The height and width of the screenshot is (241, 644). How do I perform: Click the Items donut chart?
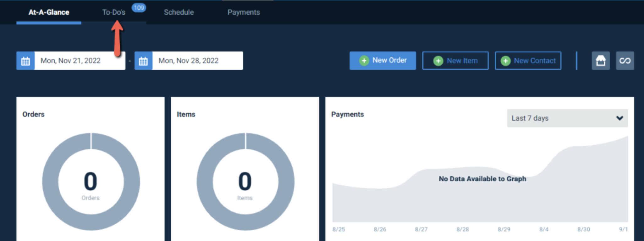click(x=245, y=182)
